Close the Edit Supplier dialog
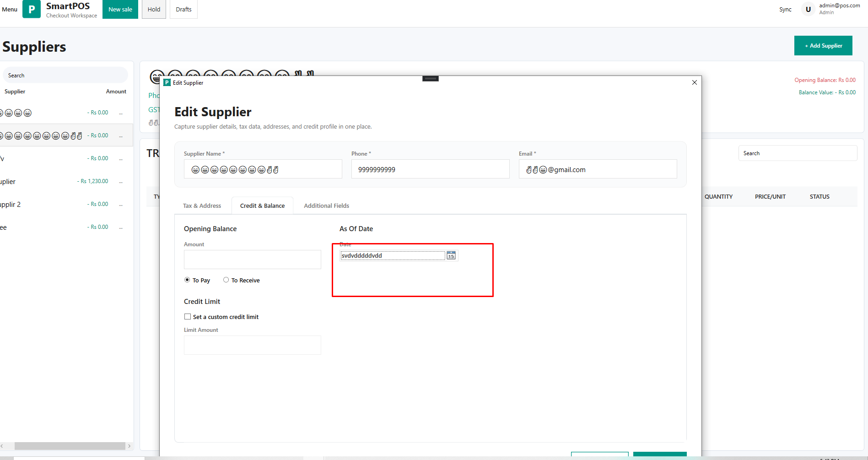Viewport: 868px width, 460px height. tap(694, 82)
